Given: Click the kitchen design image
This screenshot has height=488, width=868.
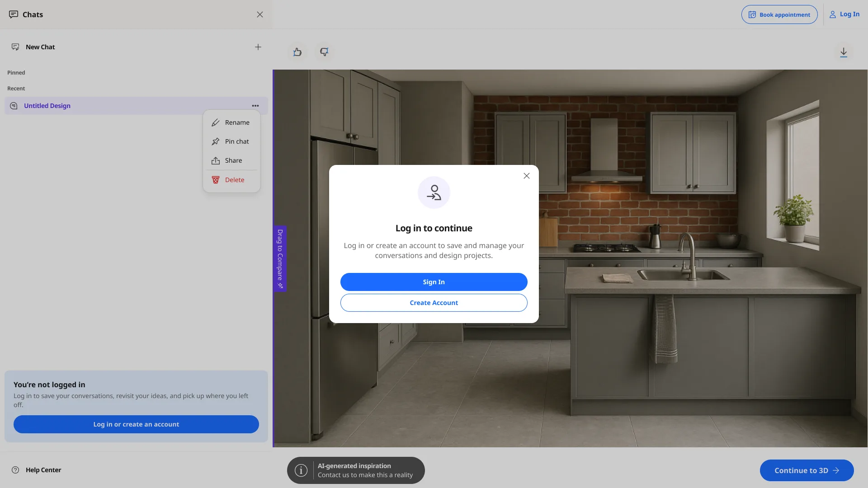Looking at the screenshot, I should point(570,258).
